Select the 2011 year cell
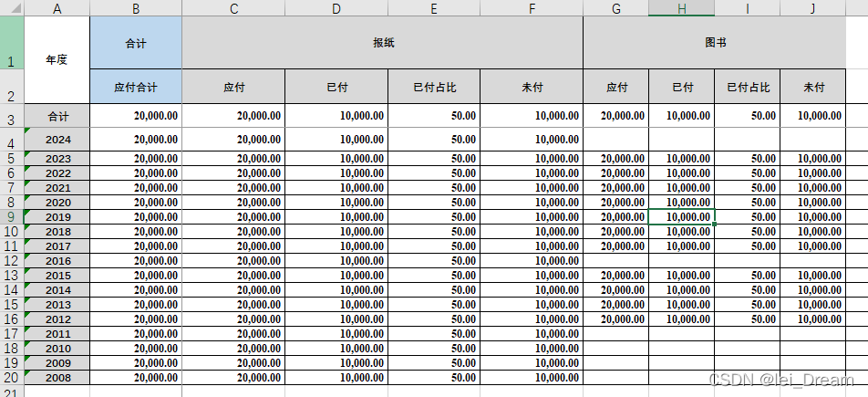The width and height of the screenshot is (868, 397). click(57, 334)
